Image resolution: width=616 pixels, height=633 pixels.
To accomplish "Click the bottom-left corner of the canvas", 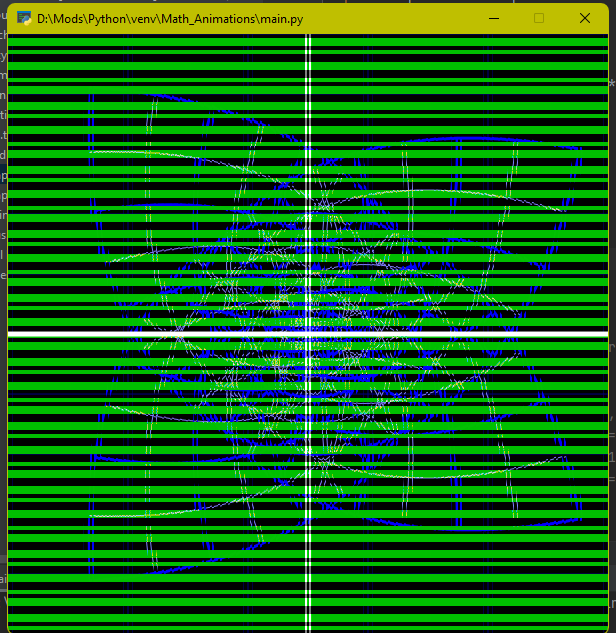I will (10, 630).
